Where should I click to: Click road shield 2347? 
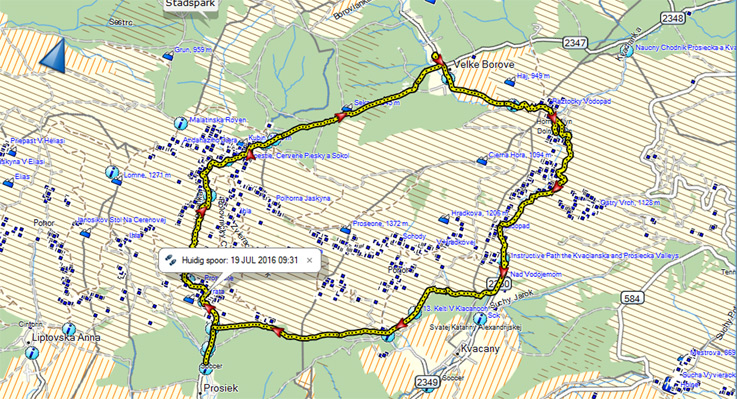(x=575, y=43)
